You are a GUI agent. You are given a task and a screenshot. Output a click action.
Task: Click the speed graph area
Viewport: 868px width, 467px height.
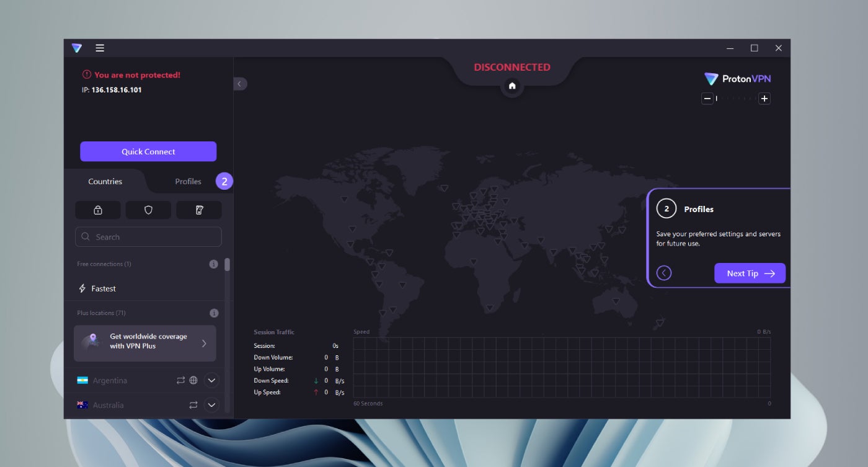(562, 367)
